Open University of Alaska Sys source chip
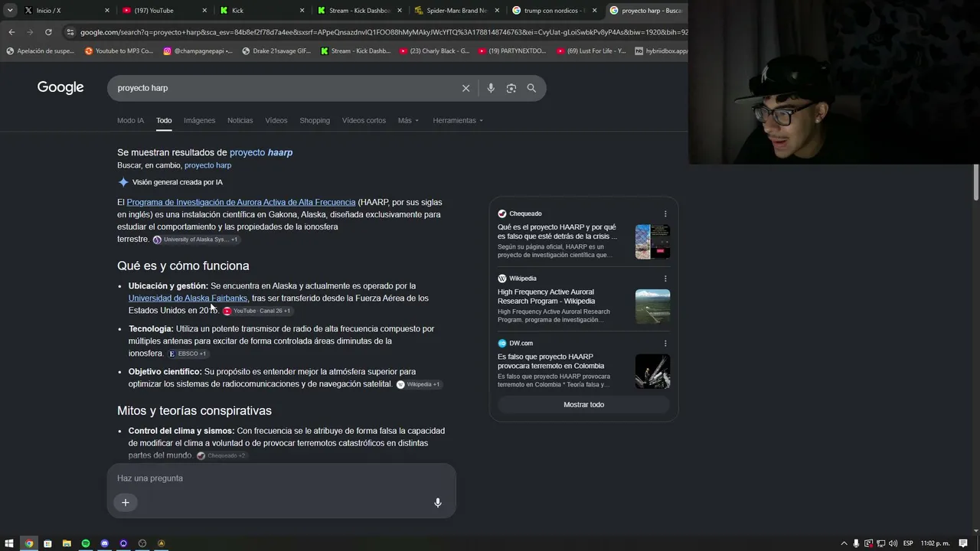 (x=195, y=240)
